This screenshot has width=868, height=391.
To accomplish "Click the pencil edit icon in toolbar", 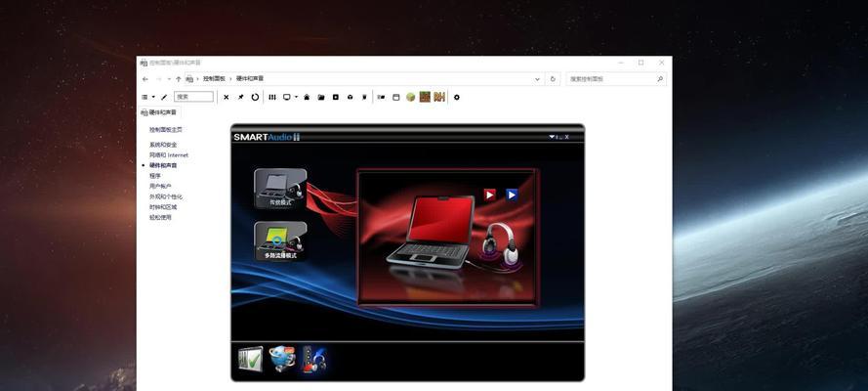I will (164, 97).
